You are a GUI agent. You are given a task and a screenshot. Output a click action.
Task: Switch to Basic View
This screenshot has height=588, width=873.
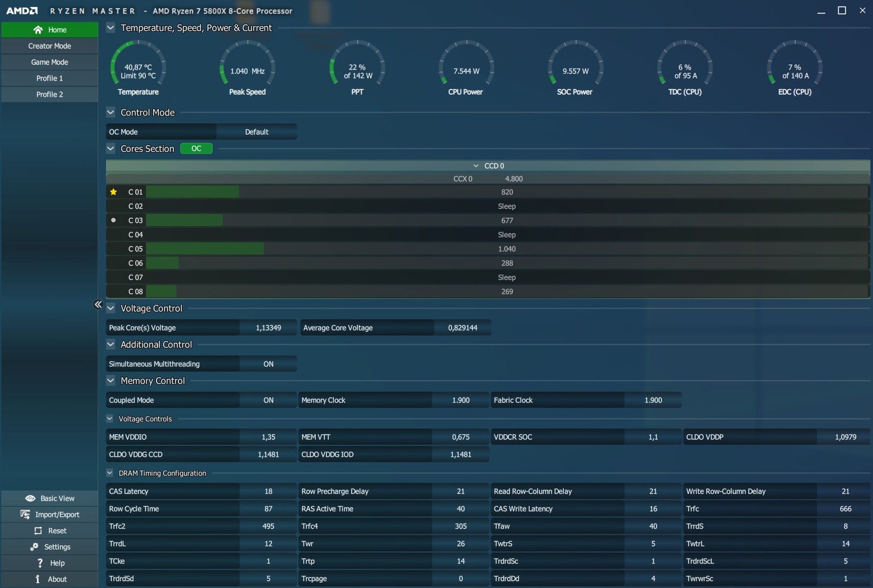tap(49, 498)
